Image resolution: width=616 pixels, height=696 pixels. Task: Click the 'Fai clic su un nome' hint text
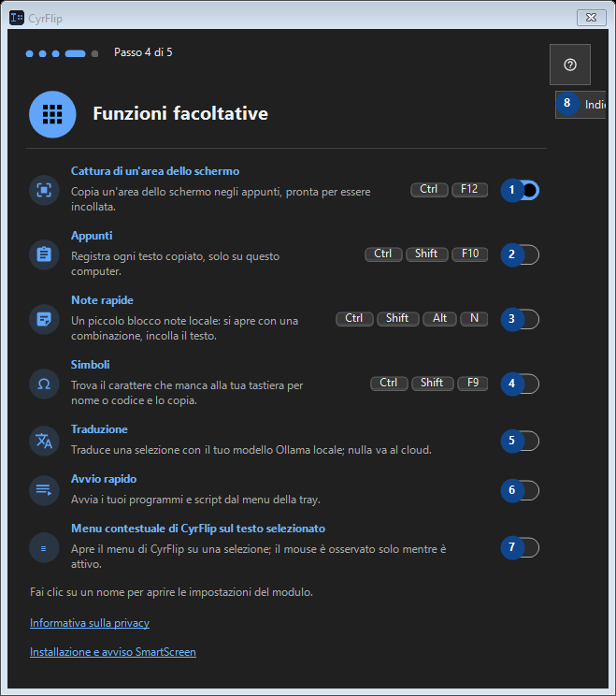(x=171, y=592)
